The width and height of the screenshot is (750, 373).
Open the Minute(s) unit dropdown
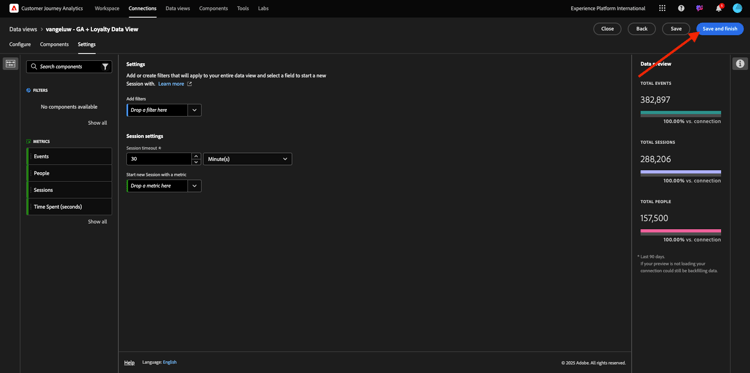[x=248, y=159]
